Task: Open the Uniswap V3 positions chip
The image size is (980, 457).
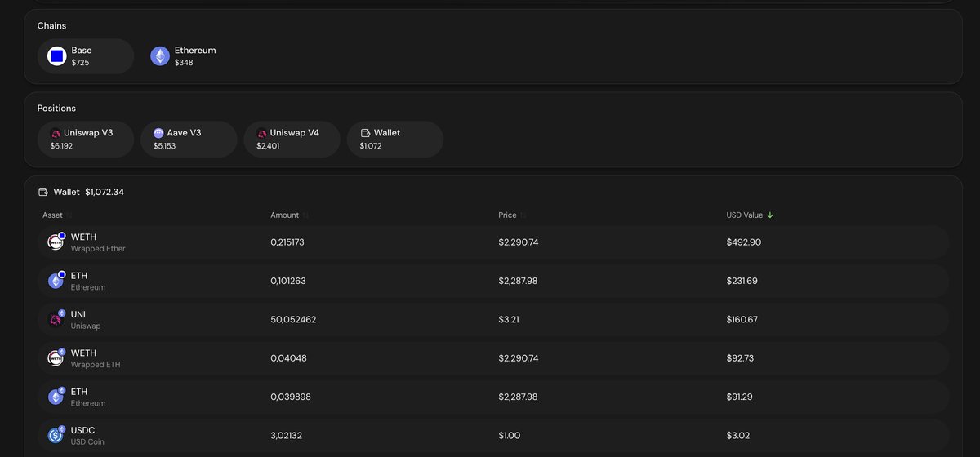Action: [x=86, y=140]
